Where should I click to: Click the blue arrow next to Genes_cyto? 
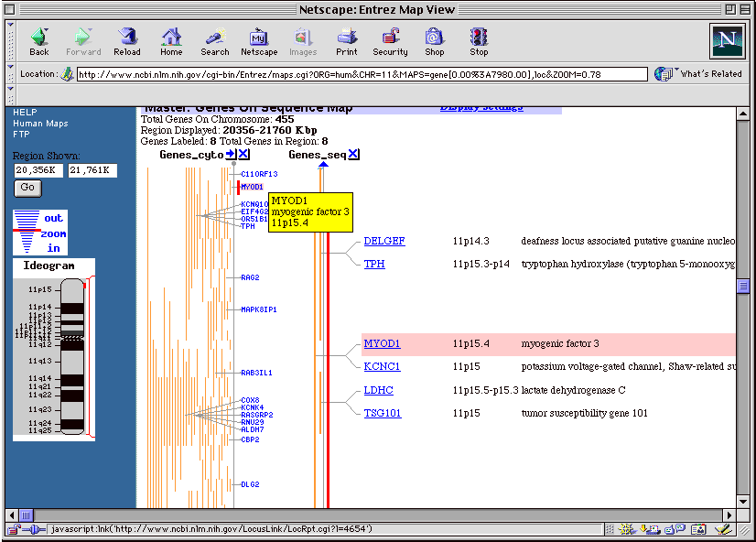(231, 154)
